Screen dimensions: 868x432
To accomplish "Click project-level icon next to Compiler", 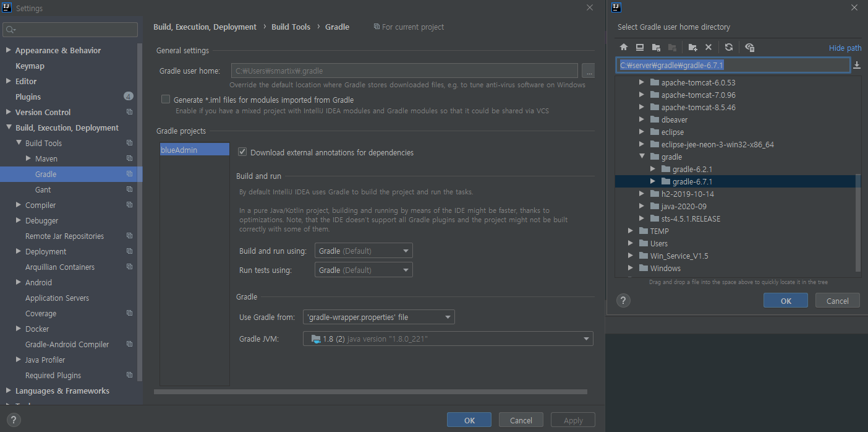I will 129,205.
